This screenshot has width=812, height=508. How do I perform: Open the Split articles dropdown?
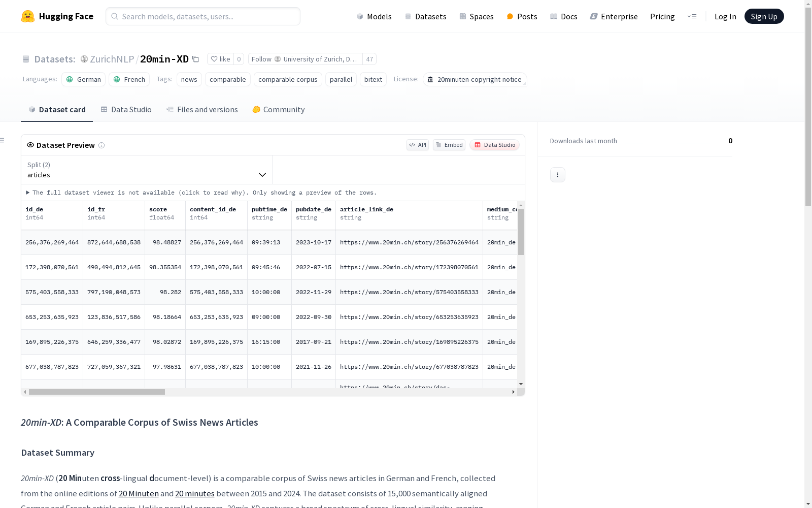pos(147,170)
